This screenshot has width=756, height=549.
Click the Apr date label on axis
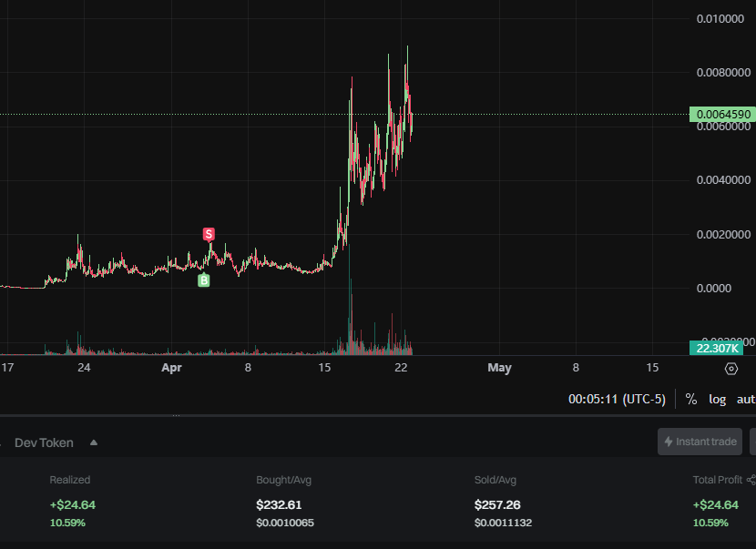(171, 368)
